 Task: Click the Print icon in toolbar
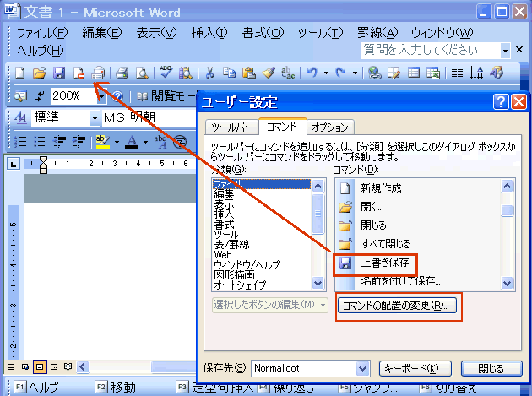122,73
